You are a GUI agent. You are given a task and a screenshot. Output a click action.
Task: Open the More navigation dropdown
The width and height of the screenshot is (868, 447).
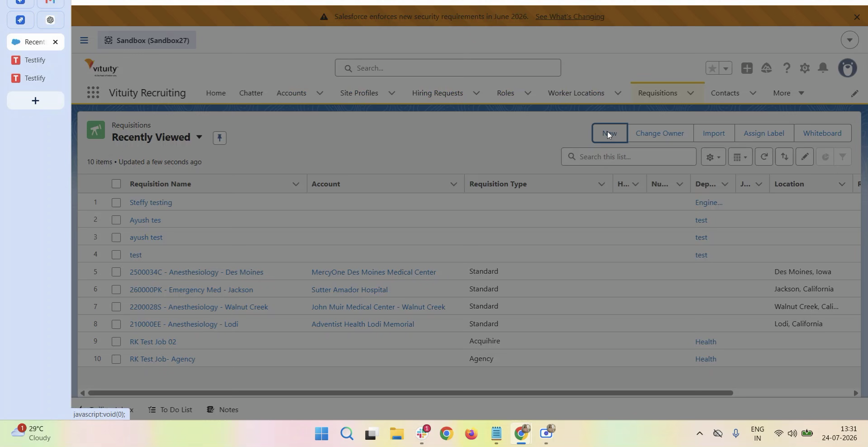point(789,93)
